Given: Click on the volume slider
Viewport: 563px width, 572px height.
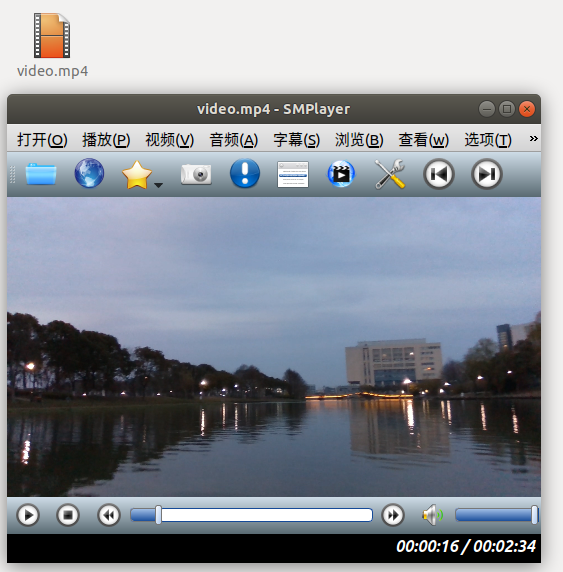Looking at the screenshot, I should pyautogui.click(x=497, y=515).
